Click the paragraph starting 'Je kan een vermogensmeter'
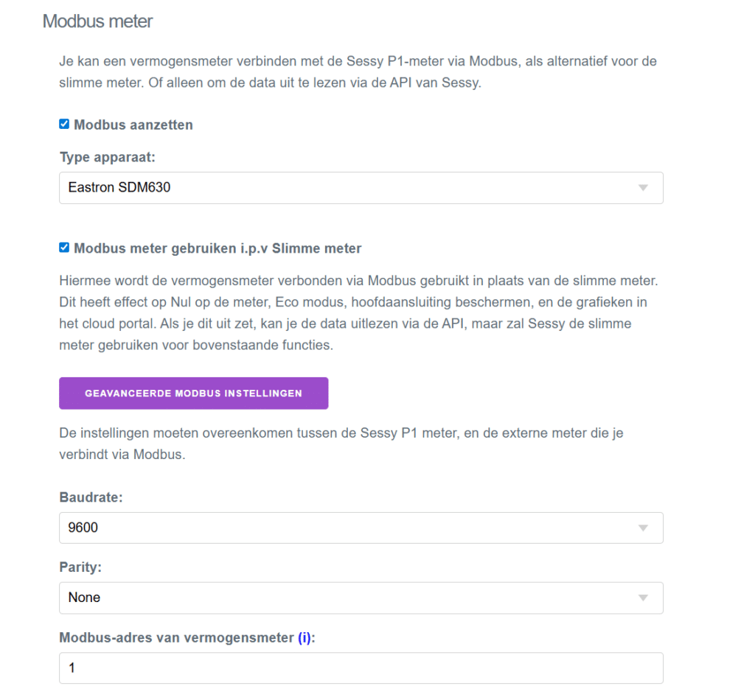 [x=358, y=71]
